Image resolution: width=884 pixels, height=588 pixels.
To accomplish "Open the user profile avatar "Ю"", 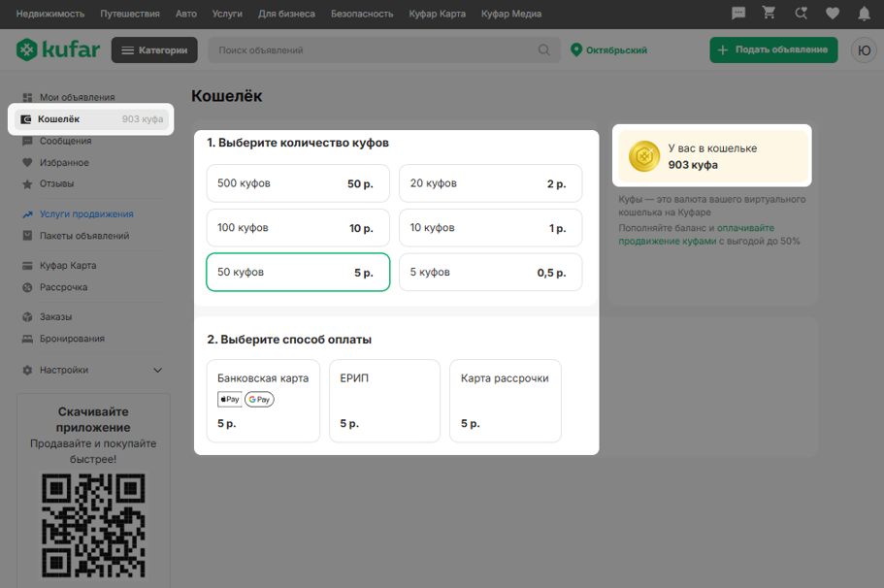I will (864, 50).
